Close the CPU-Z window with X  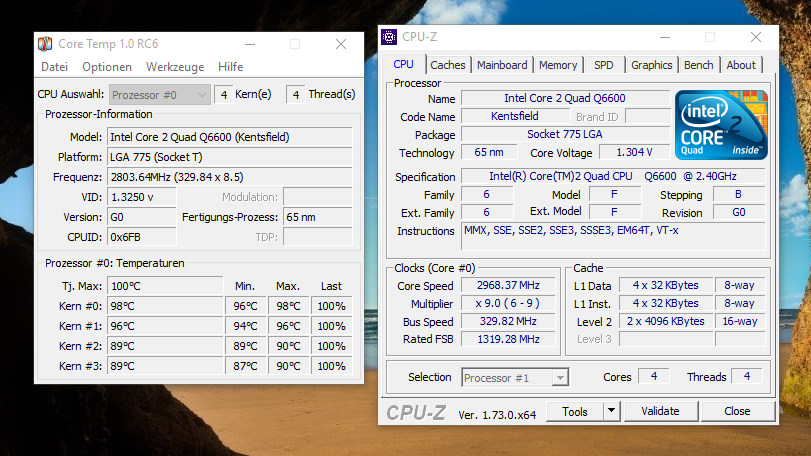[x=756, y=37]
